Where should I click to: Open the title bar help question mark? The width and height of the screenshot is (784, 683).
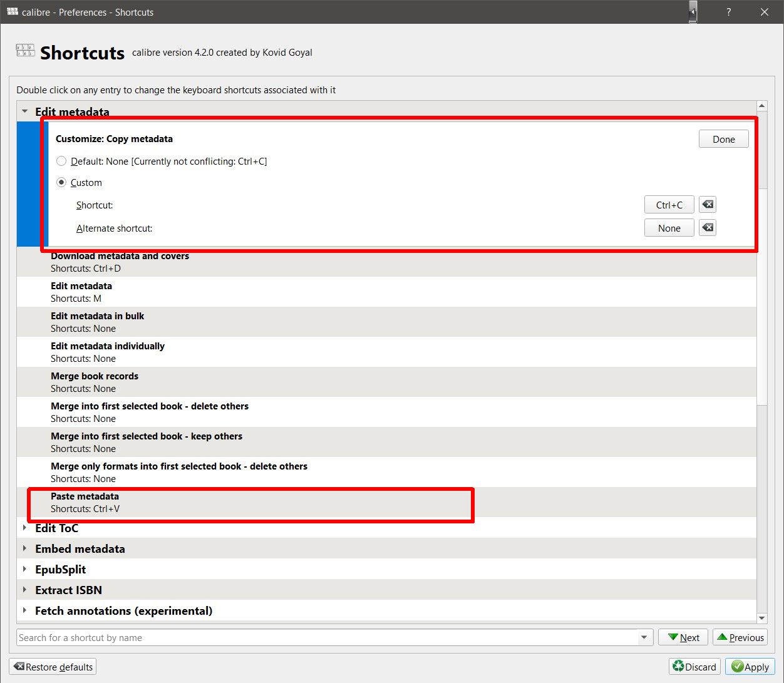coord(728,12)
